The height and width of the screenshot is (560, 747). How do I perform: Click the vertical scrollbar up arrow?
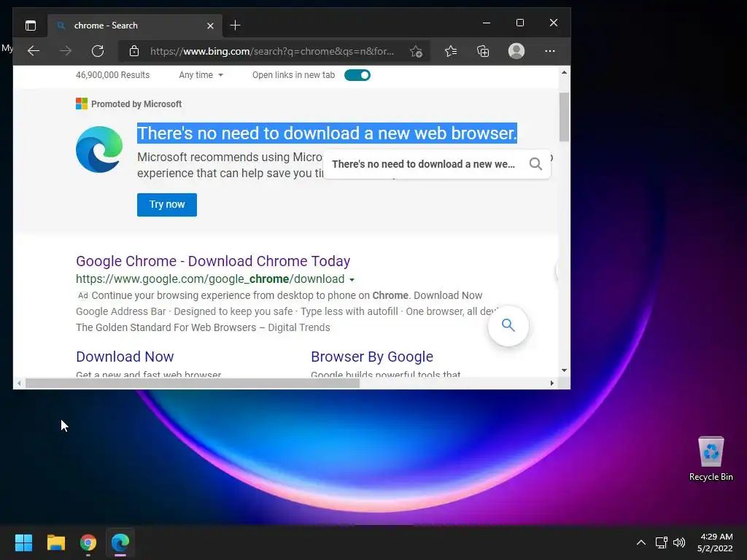pyautogui.click(x=564, y=72)
